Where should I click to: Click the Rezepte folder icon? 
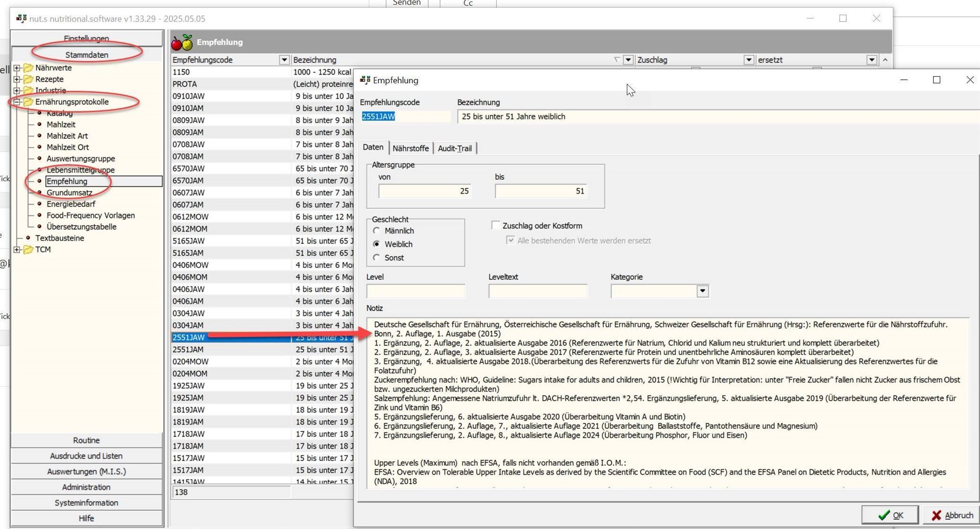coord(28,79)
